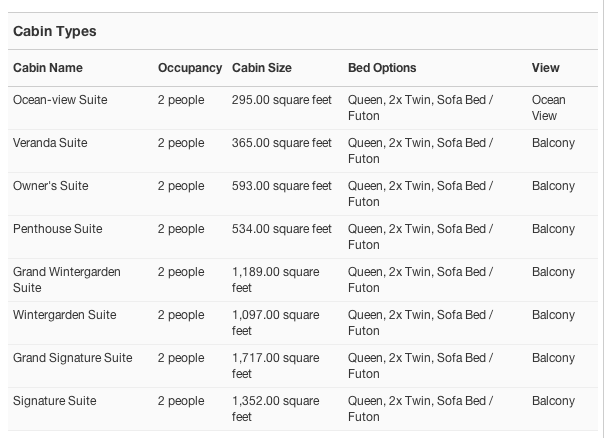The image size is (604, 438).
Task: Click the Ocean View cell
Action: (549, 108)
